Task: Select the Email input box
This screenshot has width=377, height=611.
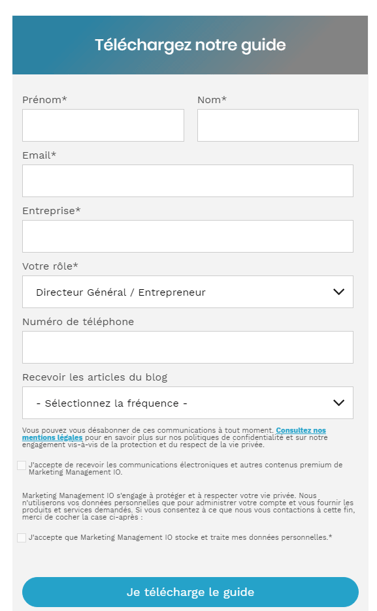Action: [x=188, y=181]
